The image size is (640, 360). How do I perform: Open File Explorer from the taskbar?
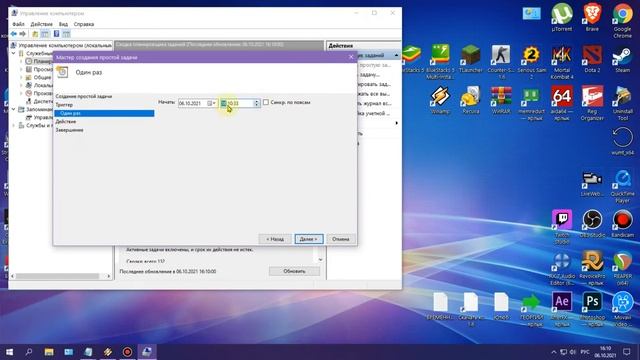click(x=49, y=351)
